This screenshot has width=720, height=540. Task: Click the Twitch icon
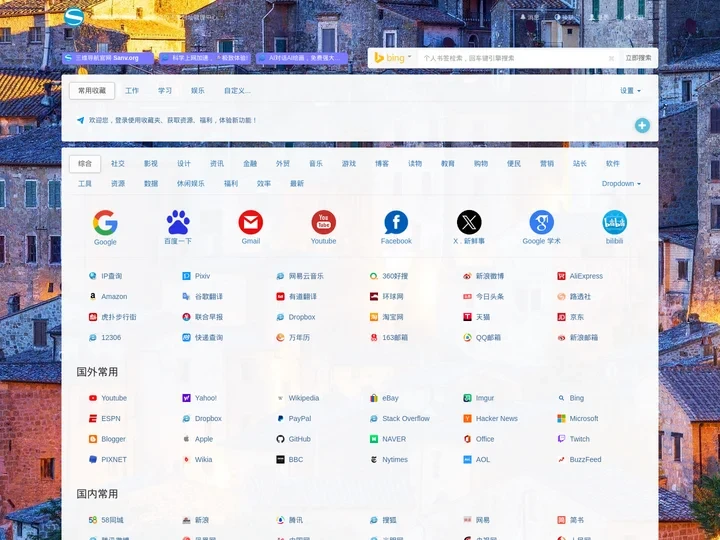click(x=561, y=439)
